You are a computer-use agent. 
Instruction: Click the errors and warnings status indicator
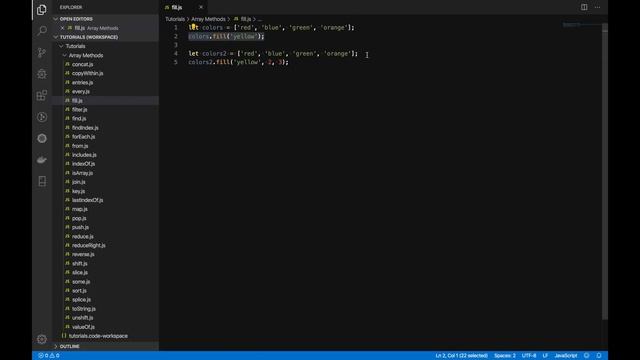49,356
